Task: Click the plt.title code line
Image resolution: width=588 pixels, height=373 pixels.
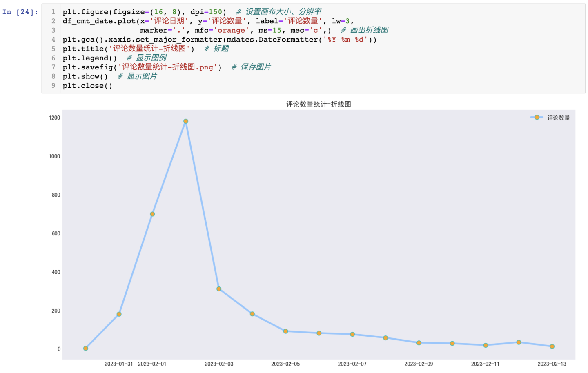Action: pos(146,49)
